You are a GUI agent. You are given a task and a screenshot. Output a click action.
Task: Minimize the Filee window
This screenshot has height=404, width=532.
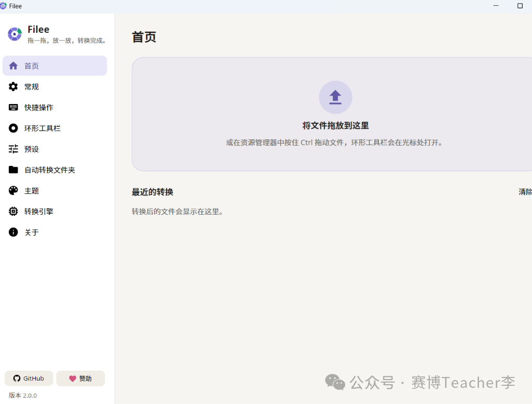coord(496,6)
